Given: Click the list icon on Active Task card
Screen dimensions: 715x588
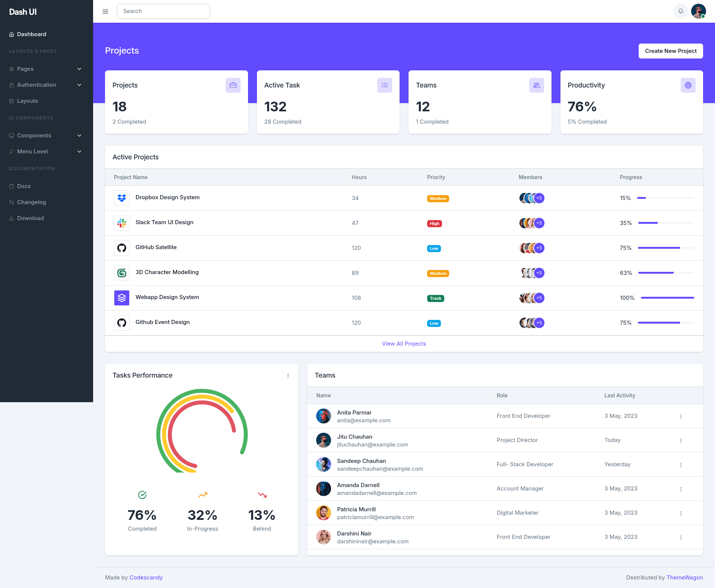Looking at the screenshot, I should click(385, 85).
